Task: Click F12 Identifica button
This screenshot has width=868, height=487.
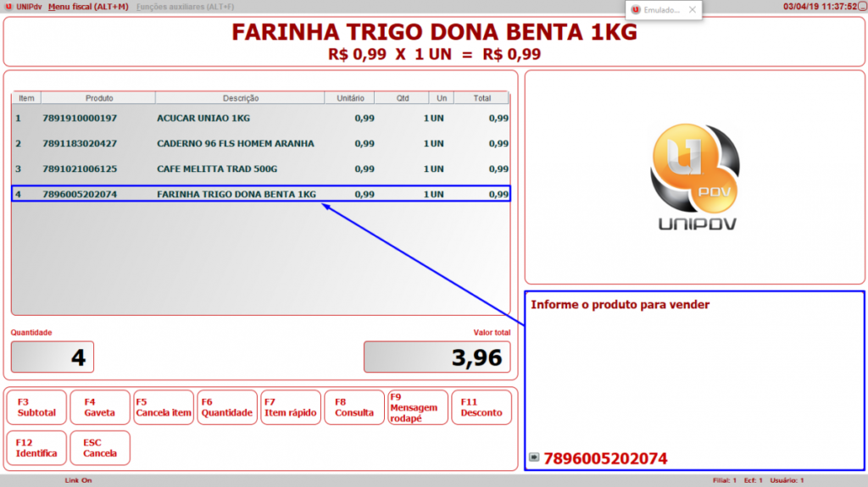Action: 36,448
